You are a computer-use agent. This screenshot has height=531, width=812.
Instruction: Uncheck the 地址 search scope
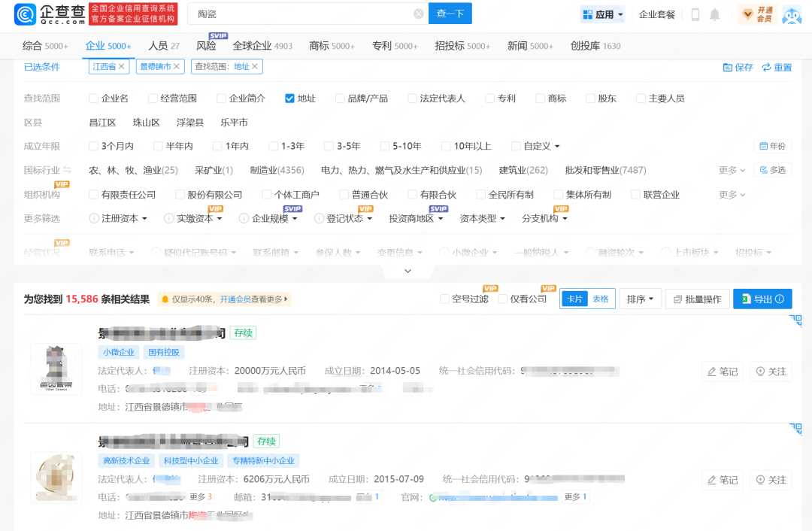tap(289, 99)
